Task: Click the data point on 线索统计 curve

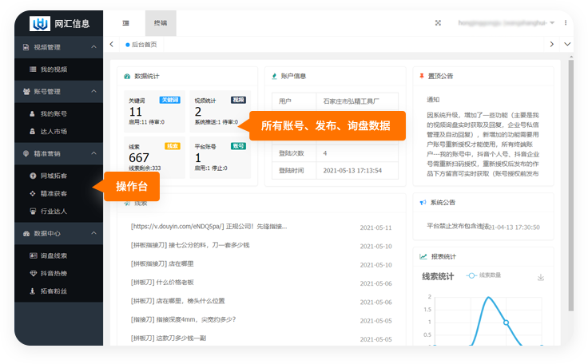Action: pyautogui.click(x=507, y=322)
